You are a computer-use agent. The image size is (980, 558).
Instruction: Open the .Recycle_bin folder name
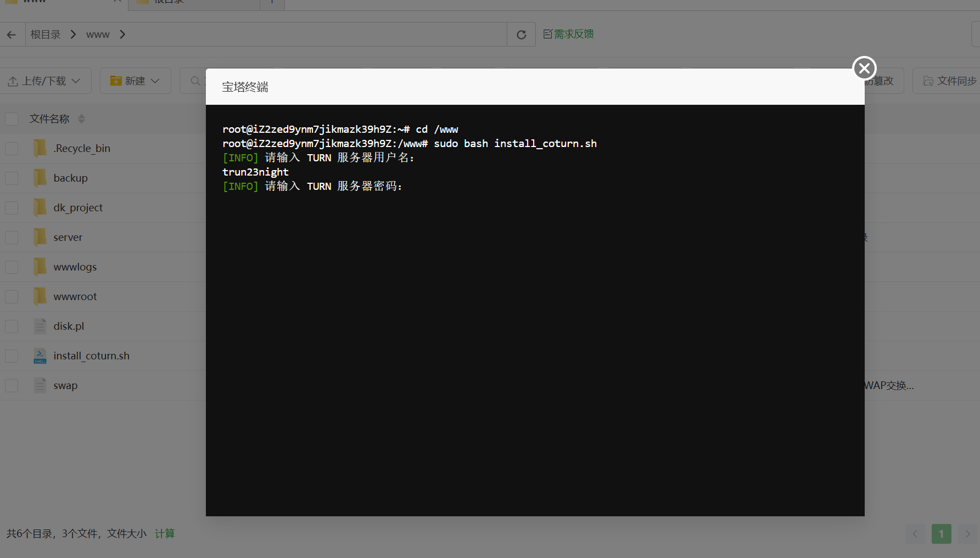[82, 149]
